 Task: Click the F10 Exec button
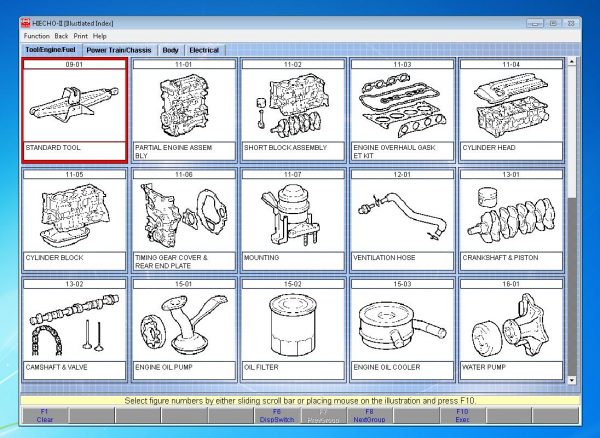(463, 415)
